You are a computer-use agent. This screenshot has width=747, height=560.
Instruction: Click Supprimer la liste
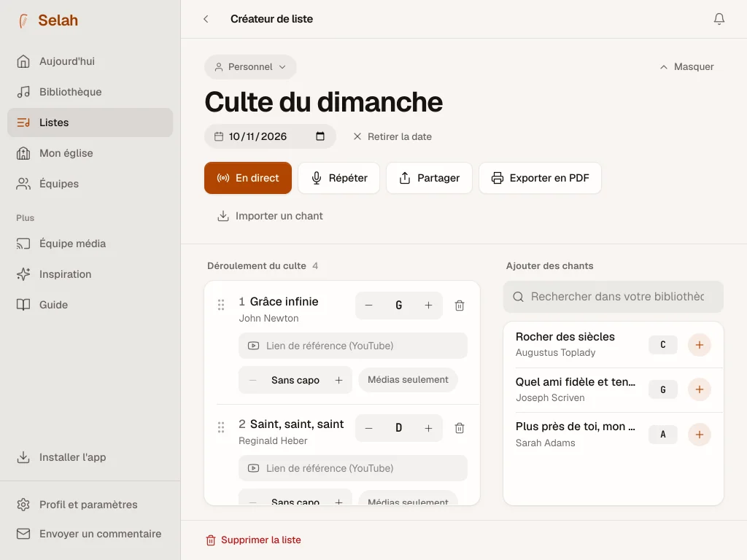(253, 540)
